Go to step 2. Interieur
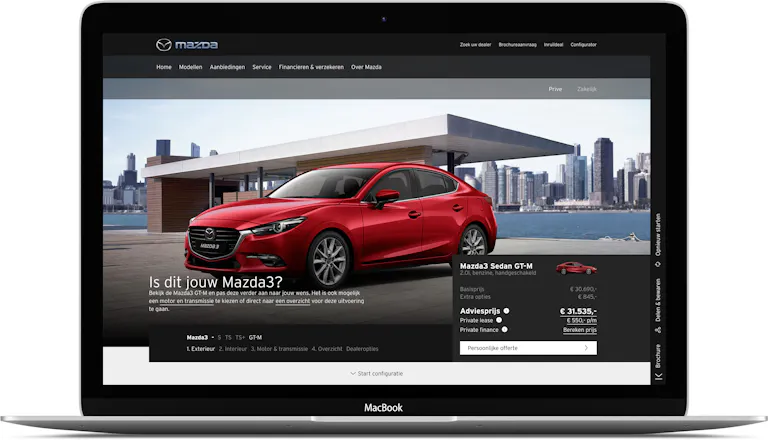This screenshot has width=768, height=440. coord(233,349)
